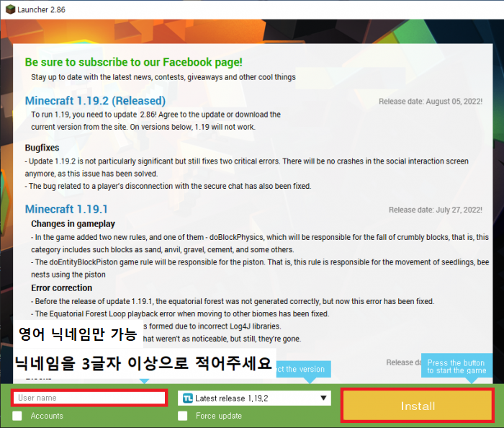Tick the Force update checkbox

coord(183,416)
